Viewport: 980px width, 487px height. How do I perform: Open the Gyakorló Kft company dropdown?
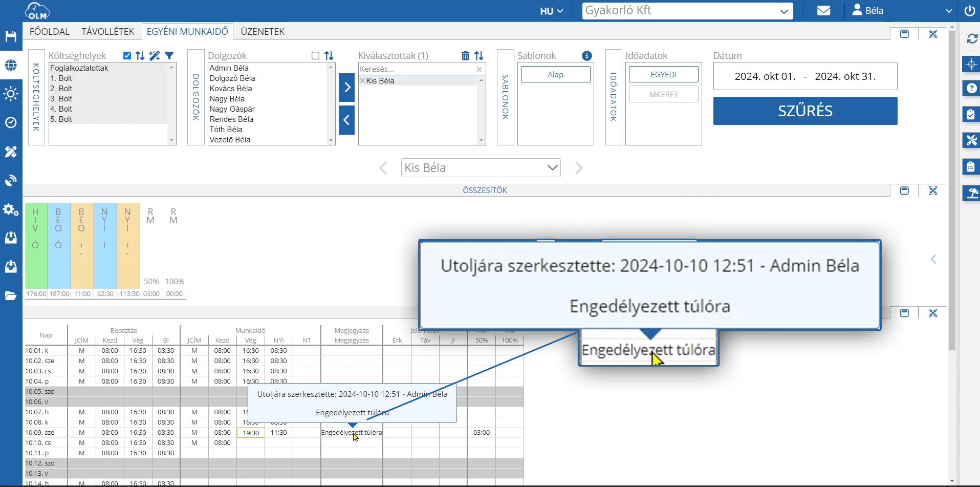coord(687,11)
